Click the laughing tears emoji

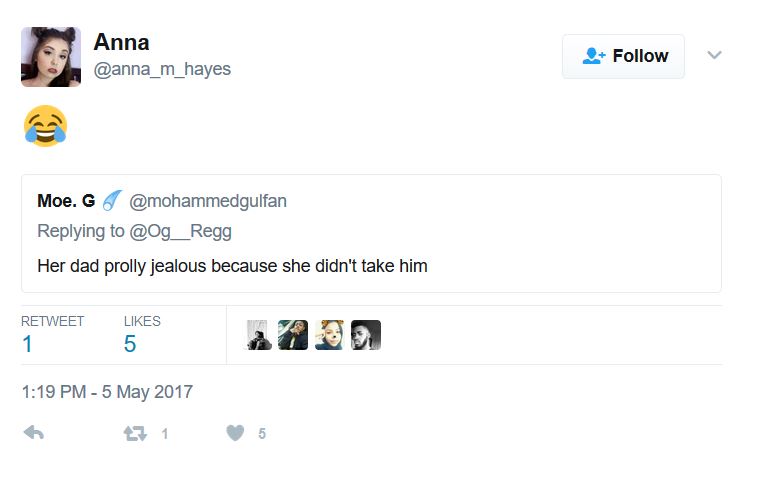click(x=44, y=127)
